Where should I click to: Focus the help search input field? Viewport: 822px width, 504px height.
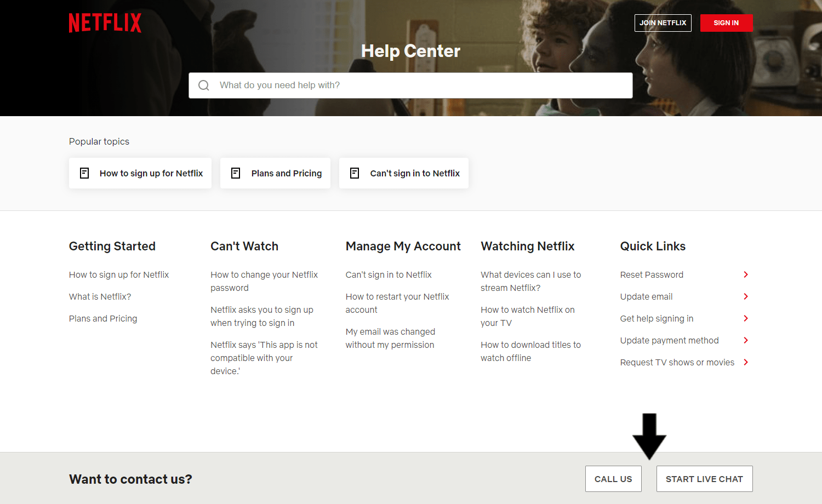click(x=411, y=85)
